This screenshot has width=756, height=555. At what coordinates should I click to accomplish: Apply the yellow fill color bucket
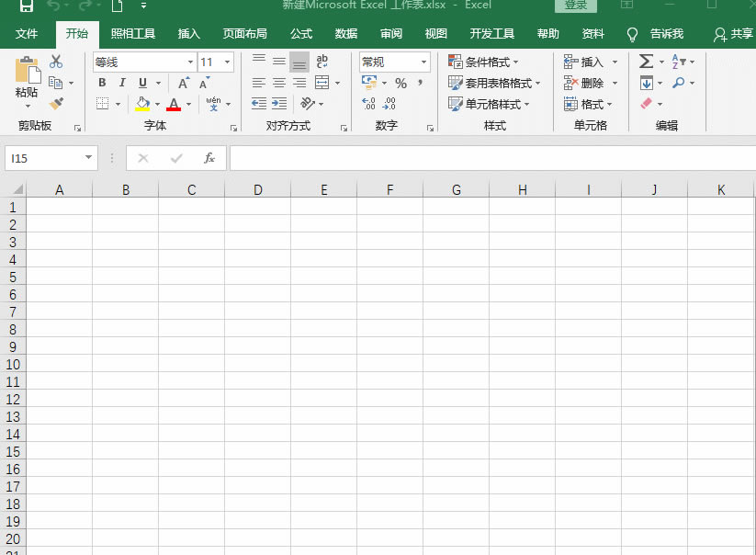[142, 104]
